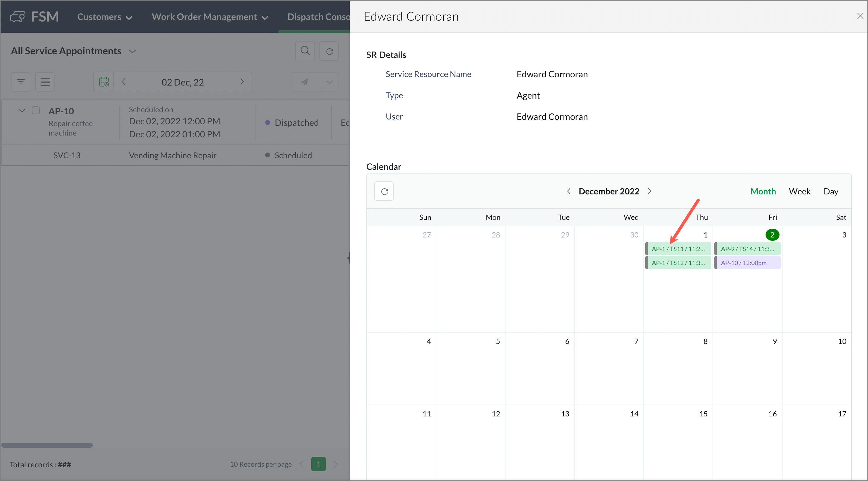Open the Customers menu
The height and width of the screenshot is (481, 868).
click(x=105, y=17)
